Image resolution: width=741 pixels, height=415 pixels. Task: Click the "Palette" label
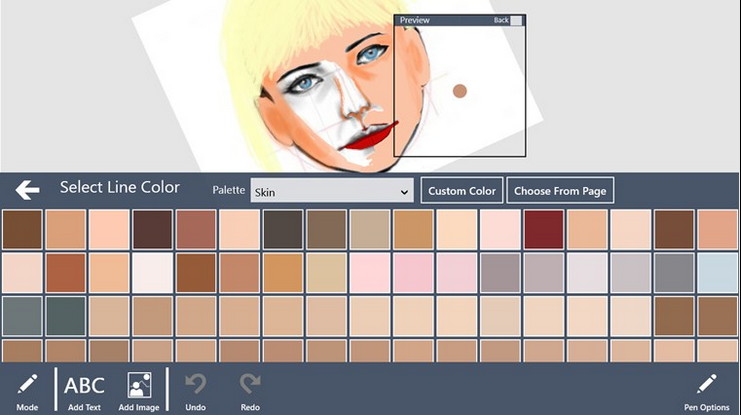(228, 190)
